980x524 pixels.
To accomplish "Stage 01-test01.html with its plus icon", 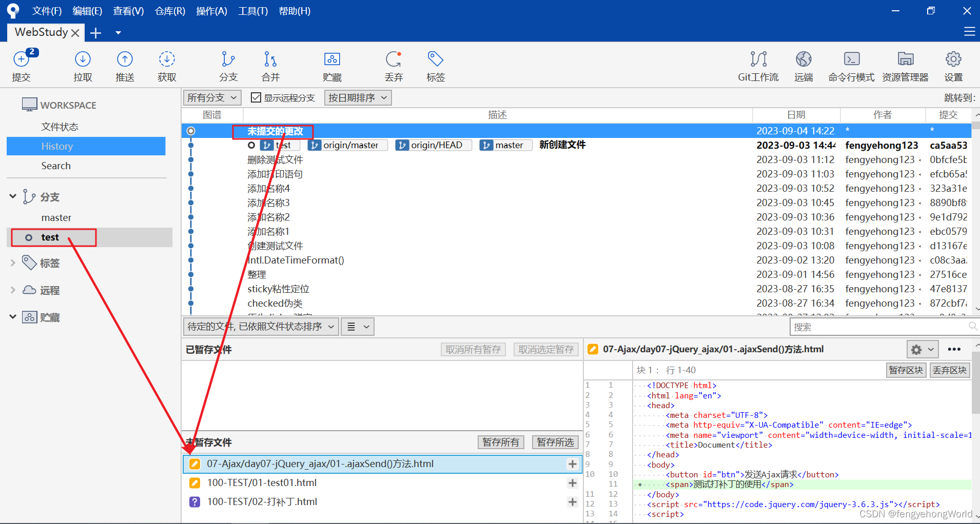I will [573, 483].
